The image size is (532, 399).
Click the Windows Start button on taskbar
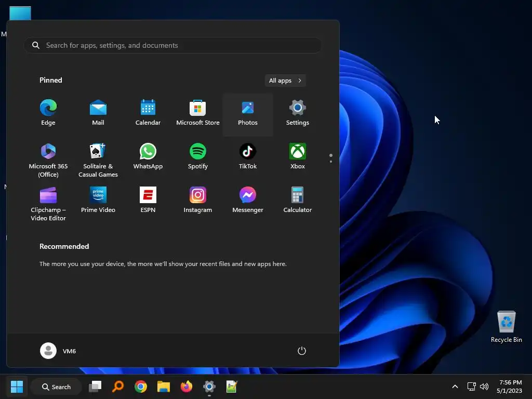17,387
